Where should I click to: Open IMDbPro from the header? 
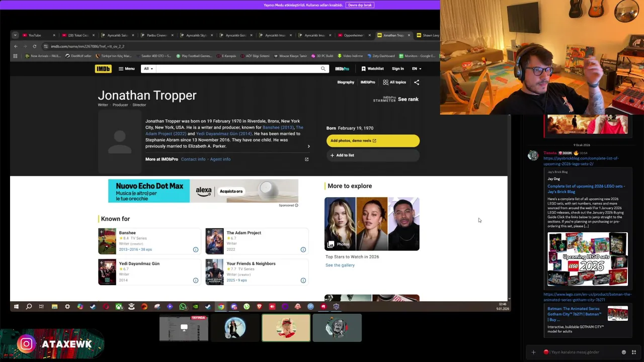pos(342,68)
